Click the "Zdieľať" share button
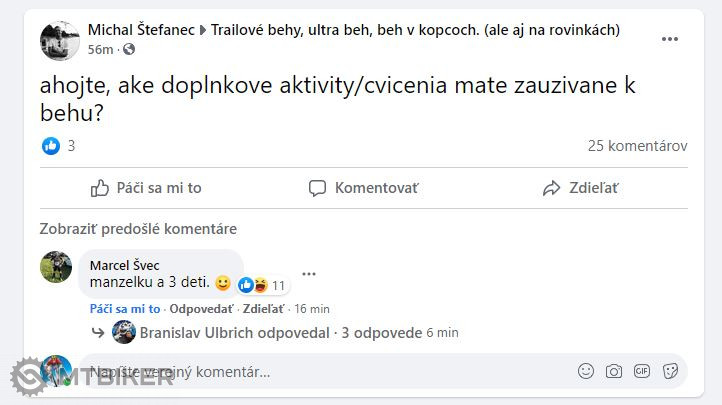Viewport: 722px width, 405px height. point(581,188)
